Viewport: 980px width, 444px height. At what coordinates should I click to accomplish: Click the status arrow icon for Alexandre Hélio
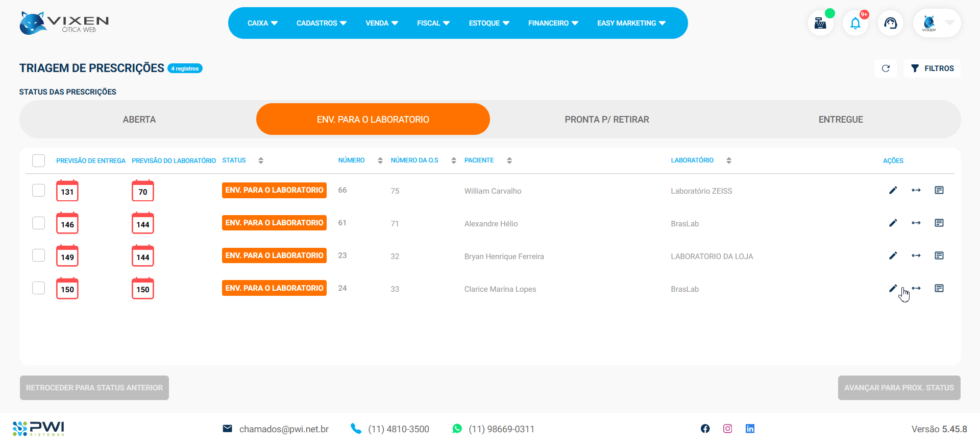(916, 223)
